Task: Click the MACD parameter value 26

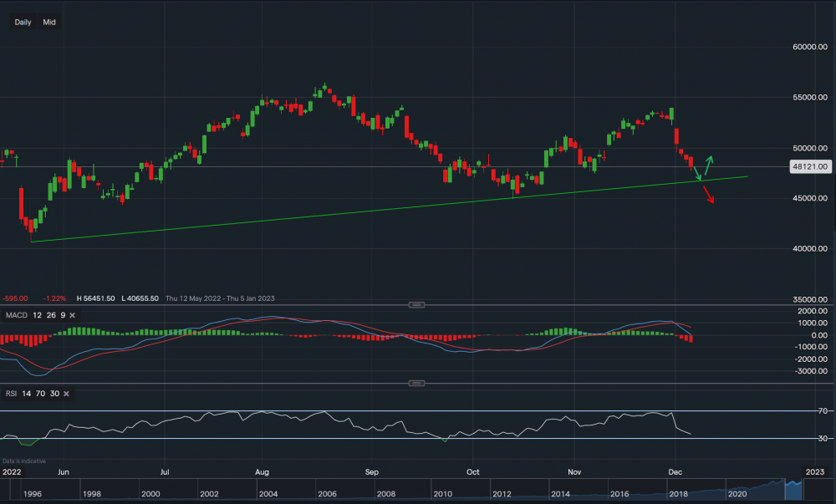Action: [x=53, y=315]
